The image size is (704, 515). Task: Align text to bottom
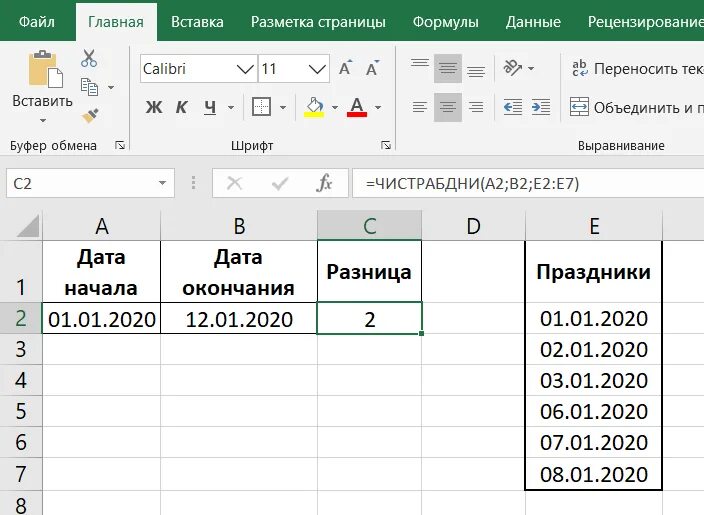(x=476, y=68)
